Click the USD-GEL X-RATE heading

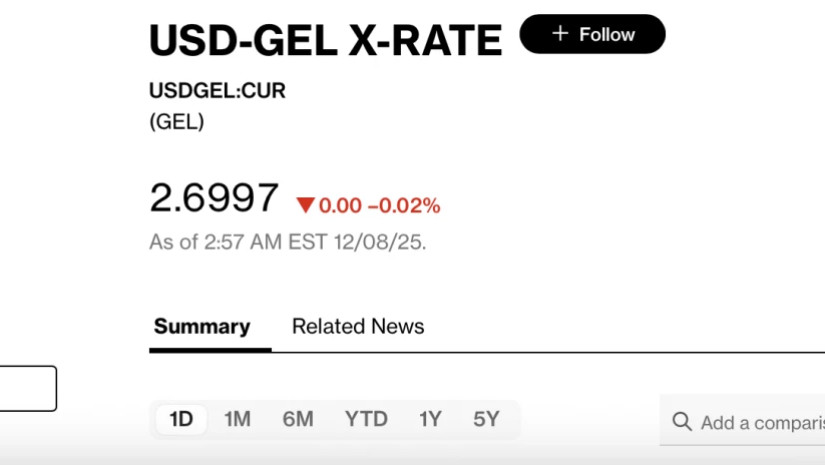point(326,40)
